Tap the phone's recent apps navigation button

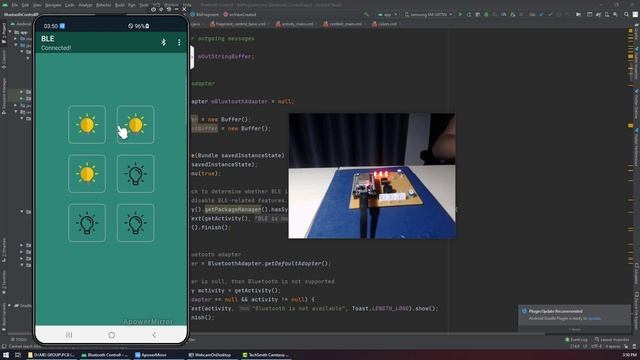point(69,335)
